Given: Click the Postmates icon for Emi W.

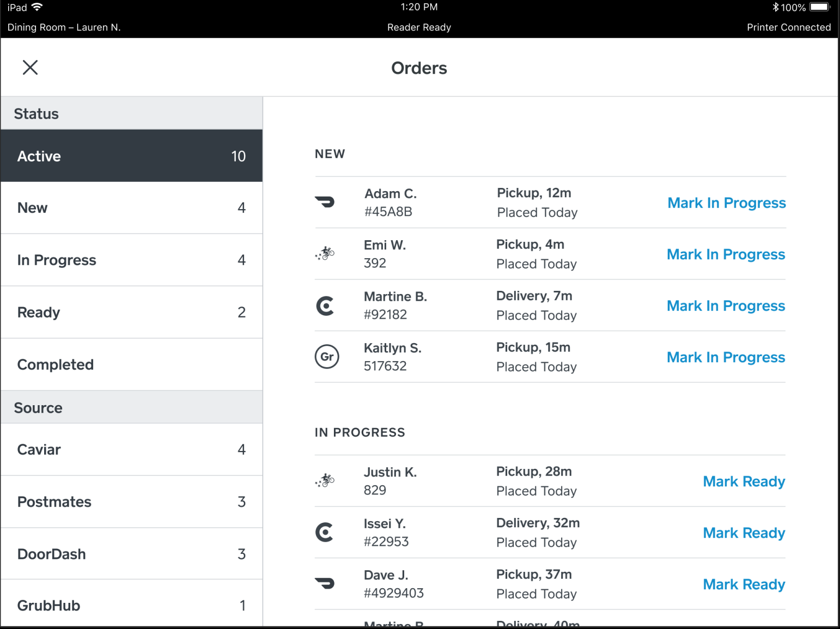Looking at the screenshot, I should coord(325,253).
